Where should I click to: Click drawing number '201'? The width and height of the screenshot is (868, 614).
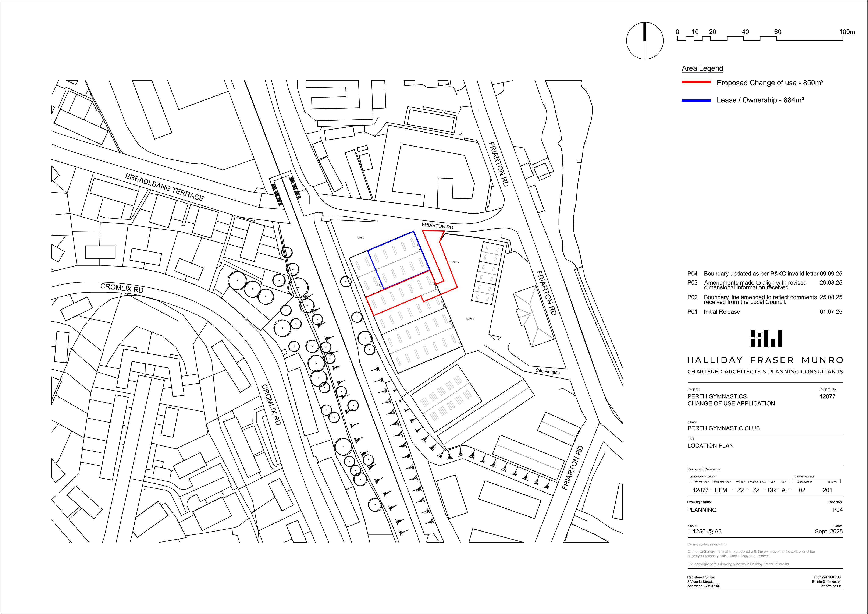point(827,490)
